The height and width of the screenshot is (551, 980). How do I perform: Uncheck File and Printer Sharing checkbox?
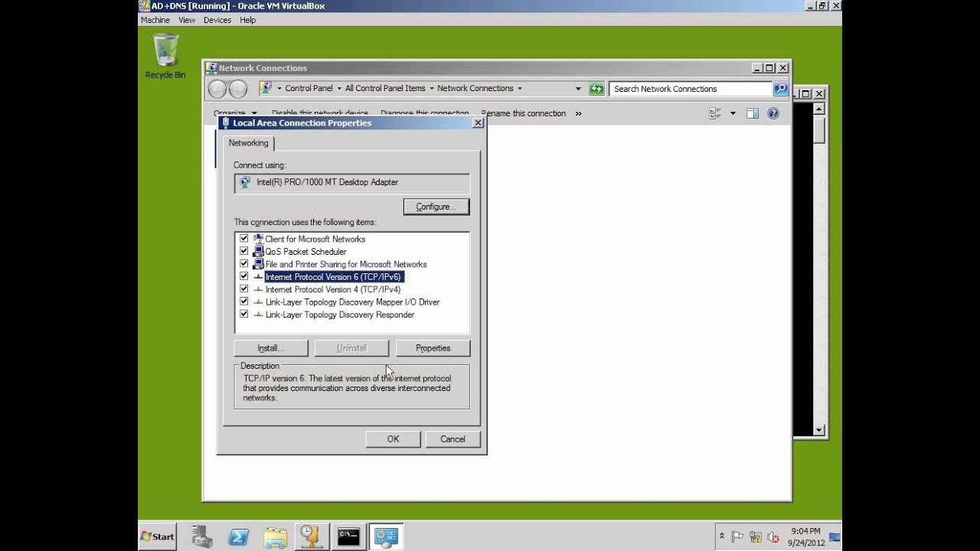244,264
